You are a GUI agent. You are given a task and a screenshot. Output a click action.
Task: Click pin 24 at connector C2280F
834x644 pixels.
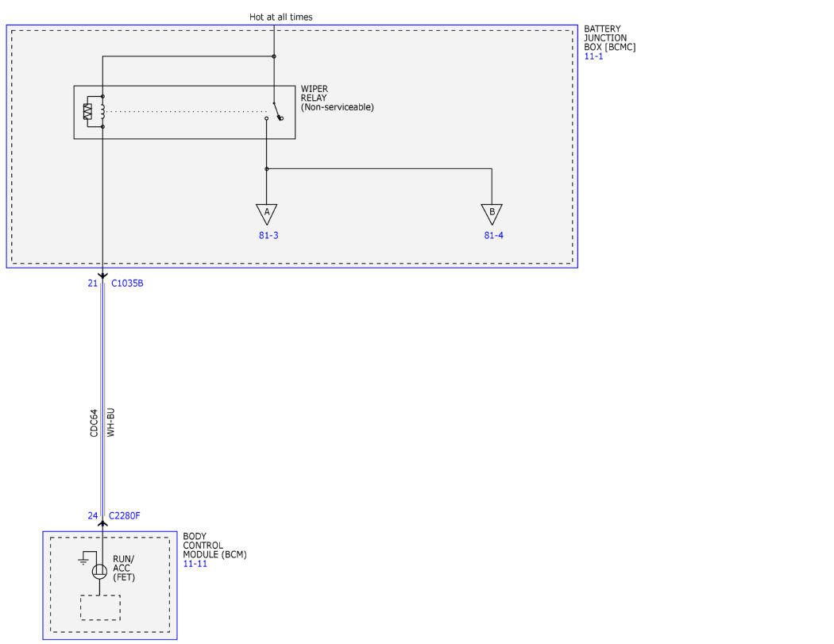pyautogui.click(x=93, y=516)
